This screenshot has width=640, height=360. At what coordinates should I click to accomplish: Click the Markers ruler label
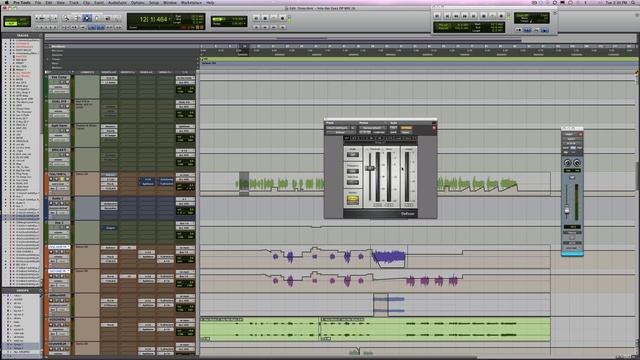pyautogui.click(x=58, y=47)
